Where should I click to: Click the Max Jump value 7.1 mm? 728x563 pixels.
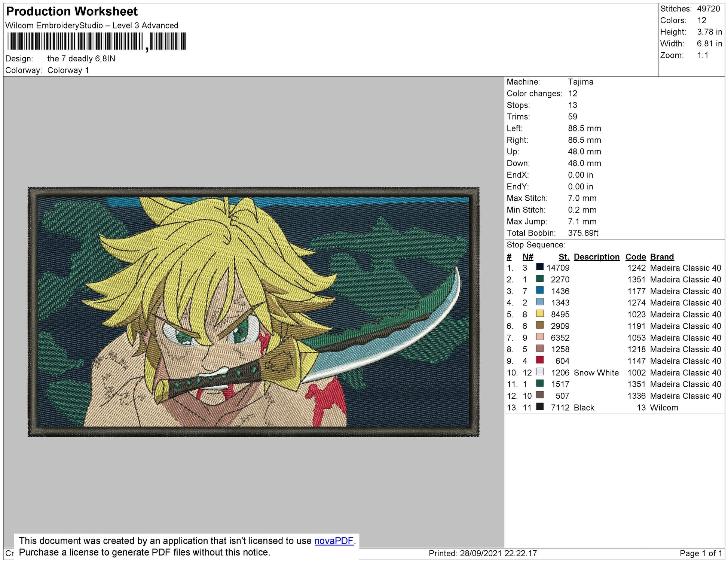pyautogui.click(x=582, y=222)
